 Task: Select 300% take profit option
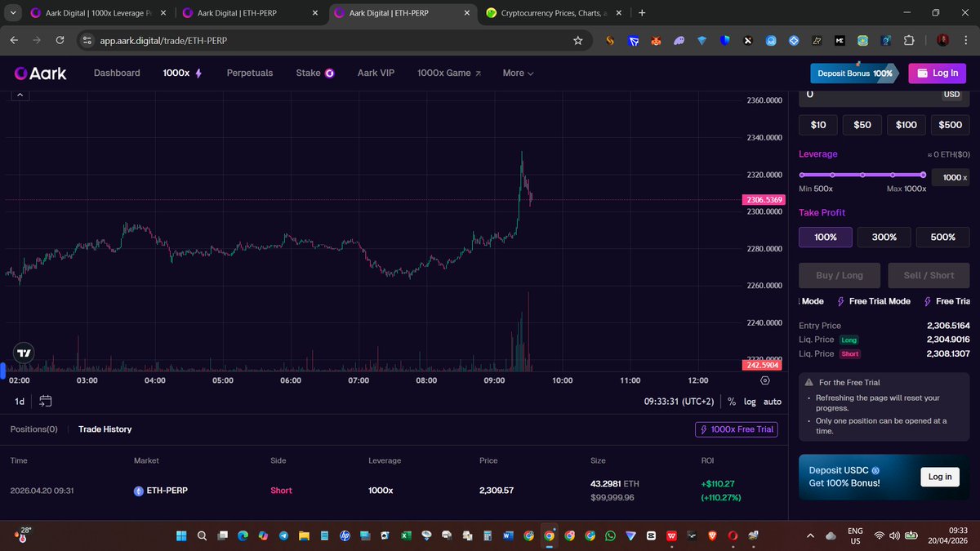point(884,237)
